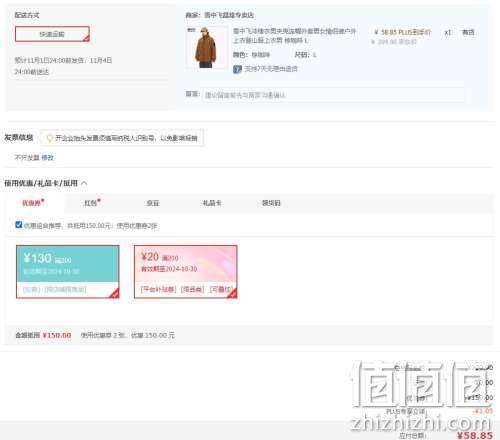Uncheck the 优惠组合推荐 checkbox
The width and height of the screenshot is (500, 440).
(19, 225)
